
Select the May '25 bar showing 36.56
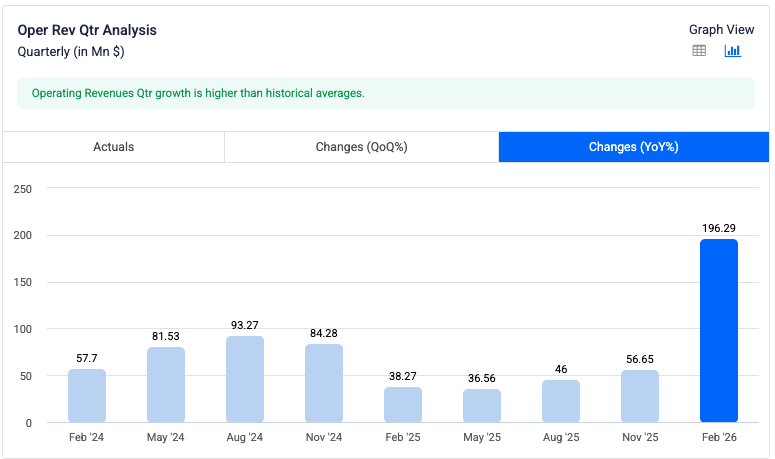(x=482, y=406)
